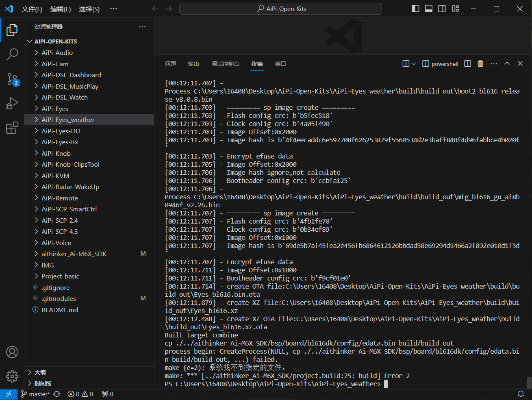532x400 pixels.
Task: Go forward using the right arrow
Action: coord(169,9)
